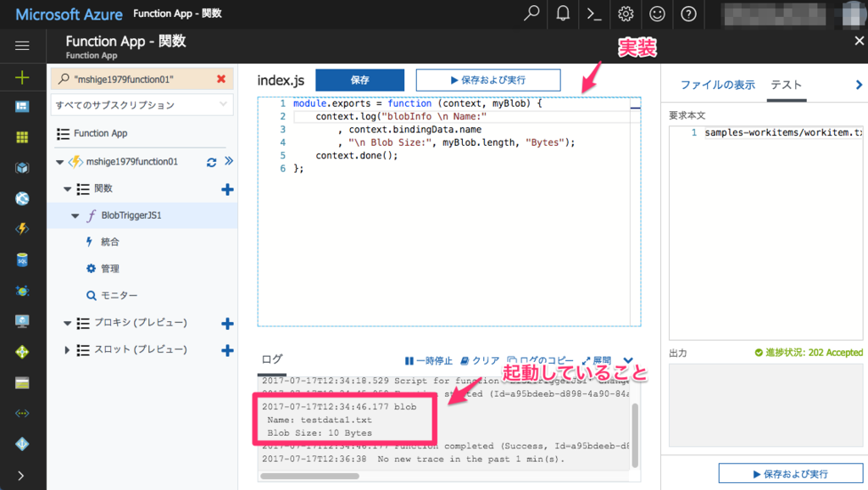Open the notifications bell

563,14
